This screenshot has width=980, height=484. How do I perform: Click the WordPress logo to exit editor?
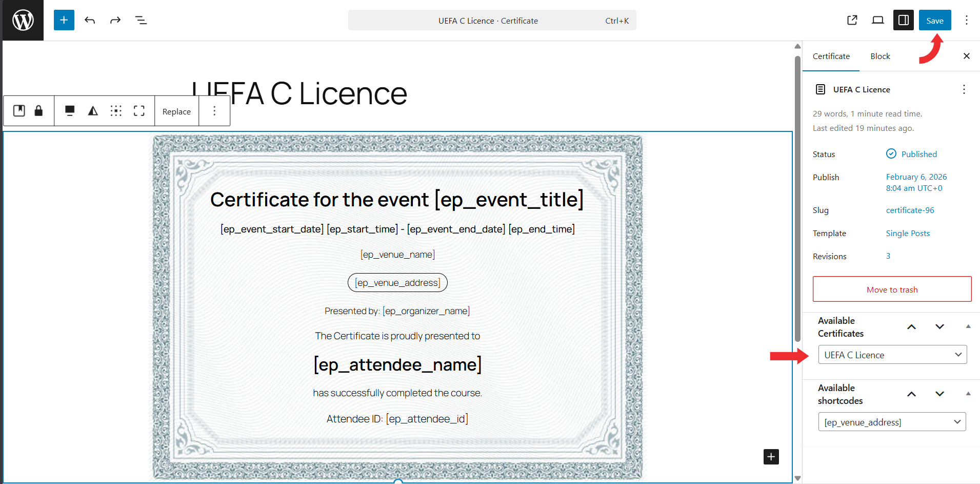click(x=23, y=21)
